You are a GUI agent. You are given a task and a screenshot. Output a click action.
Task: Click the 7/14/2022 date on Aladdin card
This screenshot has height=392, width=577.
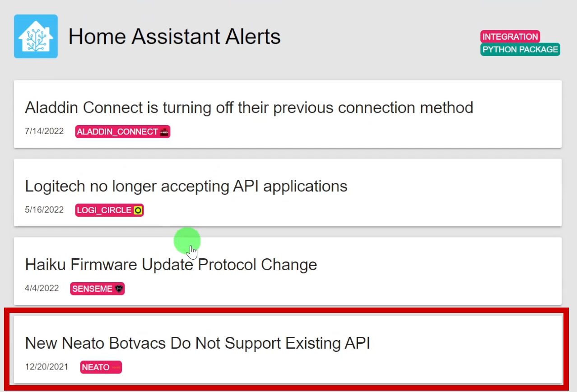click(44, 131)
